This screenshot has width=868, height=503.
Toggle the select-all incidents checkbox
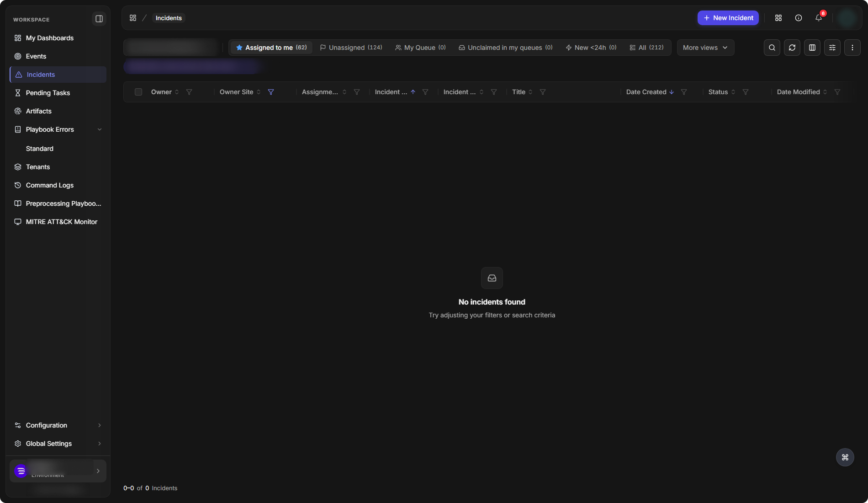click(x=138, y=92)
